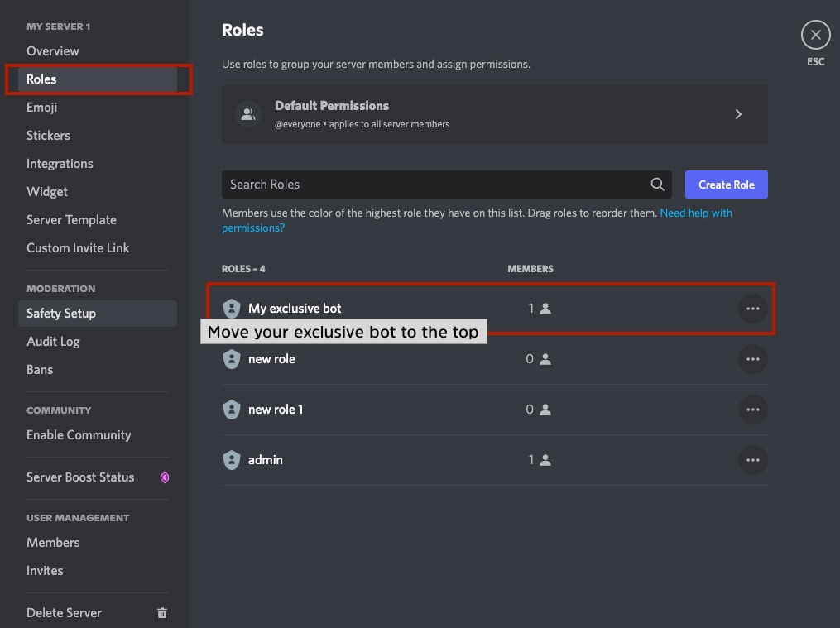Open more options for admin role
840x628 pixels.
752,460
